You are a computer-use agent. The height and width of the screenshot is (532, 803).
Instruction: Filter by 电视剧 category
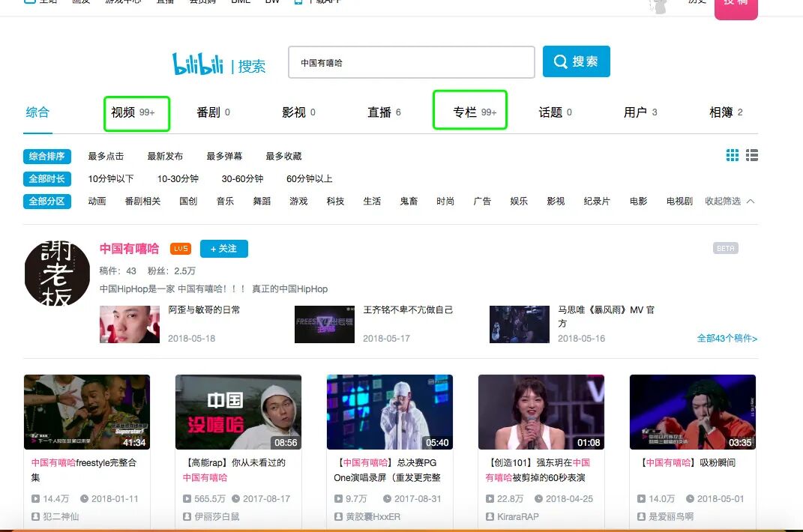coord(679,202)
